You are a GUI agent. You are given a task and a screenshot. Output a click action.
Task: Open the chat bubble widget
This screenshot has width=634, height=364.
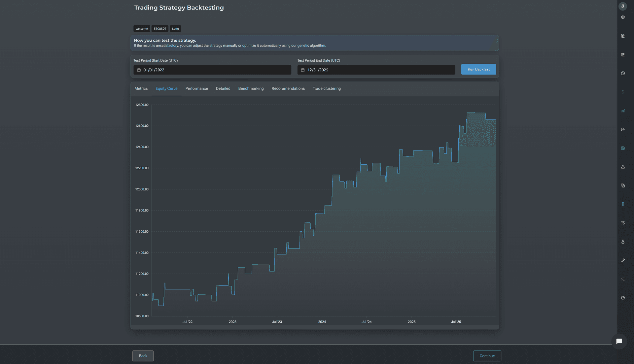coord(619,341)
